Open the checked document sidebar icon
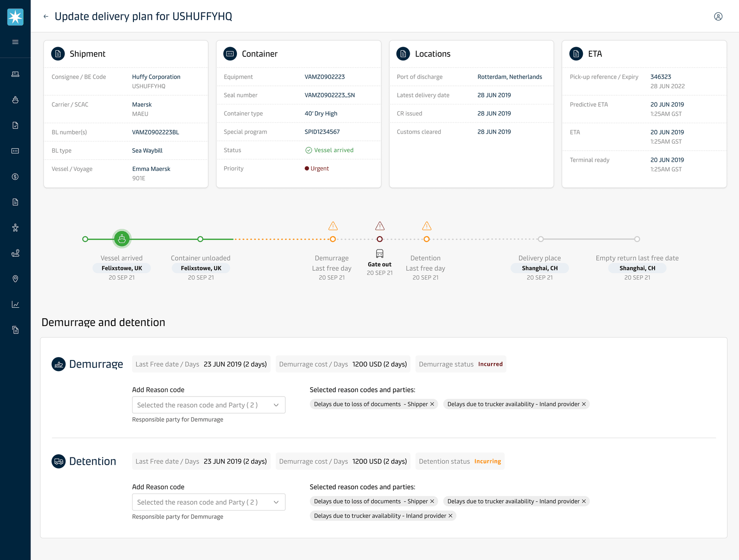739x560 pixels. tap(15, 125)
